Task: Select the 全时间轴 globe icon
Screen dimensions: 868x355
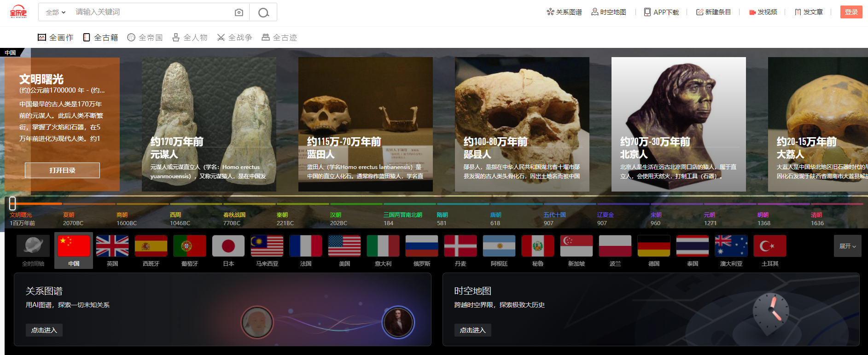Action: 33,246
